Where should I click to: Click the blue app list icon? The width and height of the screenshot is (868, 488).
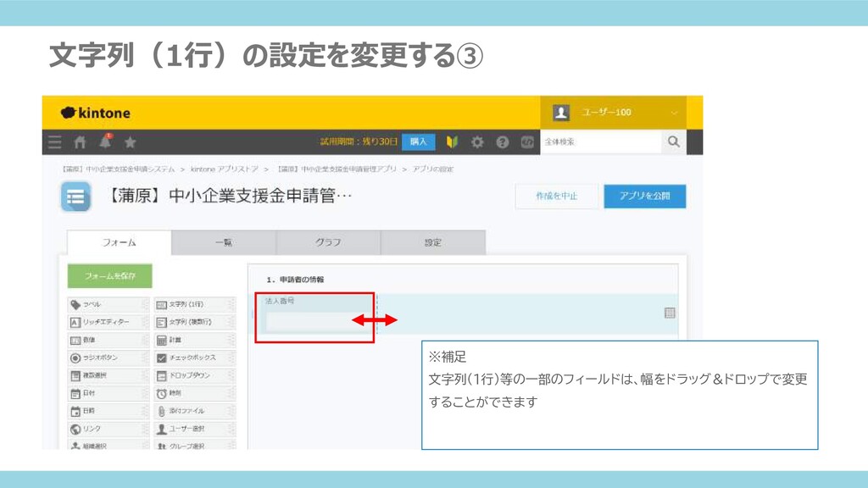pyautogui.click(x=75, y=197)
